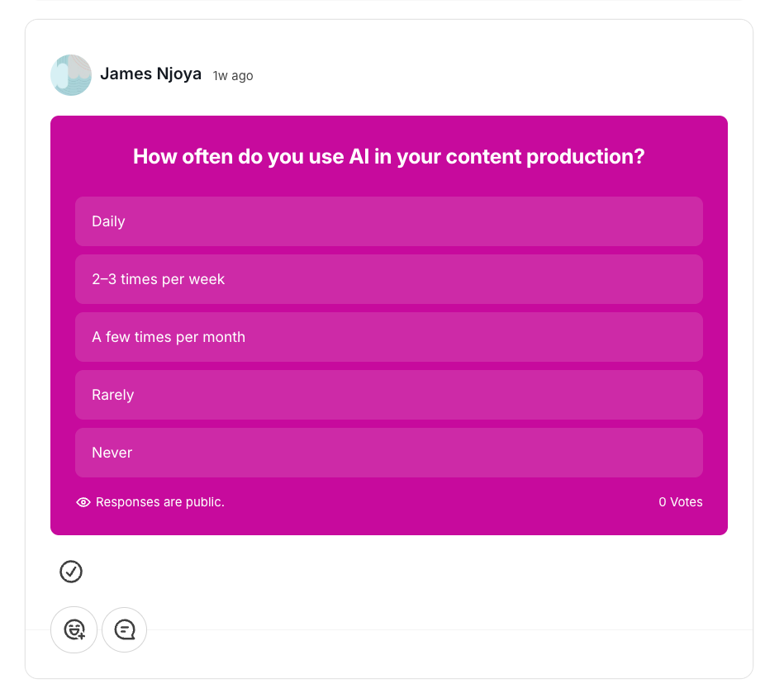Click the magenta poll question header
The image size is (784, 693).
coord(388,157)
